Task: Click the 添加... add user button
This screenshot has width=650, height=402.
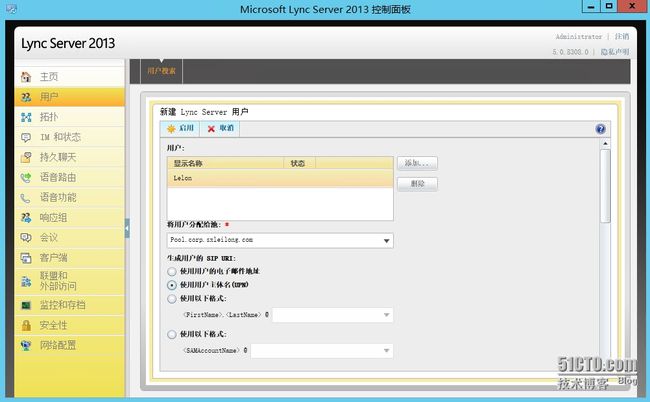Action: (417, 163)
